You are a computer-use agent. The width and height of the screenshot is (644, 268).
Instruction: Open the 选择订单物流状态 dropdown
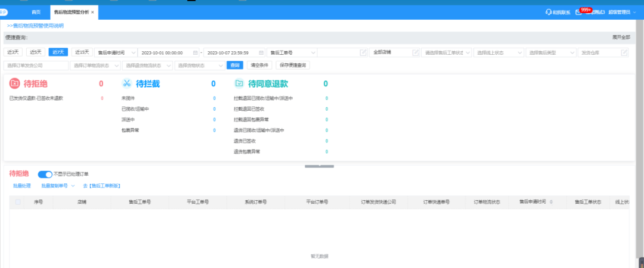(x=95, y=66)
